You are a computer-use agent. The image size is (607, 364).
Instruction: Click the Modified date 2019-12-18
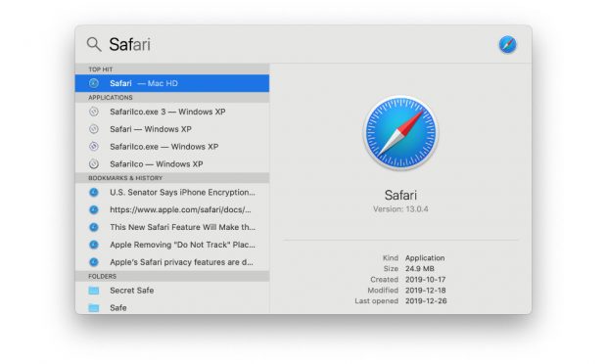[x=426, y=290]
